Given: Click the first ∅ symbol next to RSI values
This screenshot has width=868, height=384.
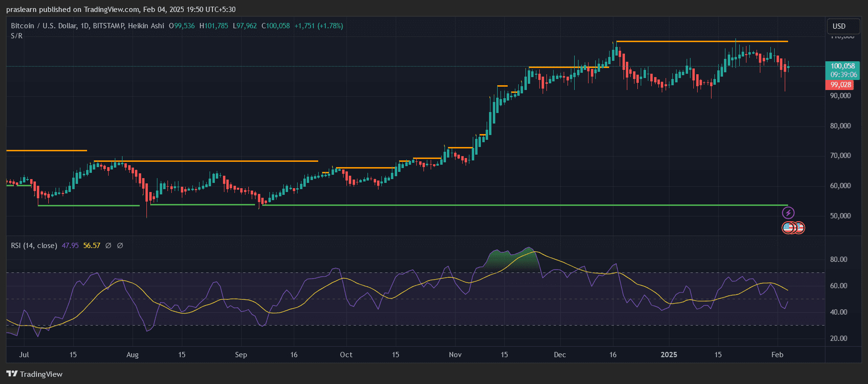Looking at the screenshot, I should pyautogui.click(x=108, y=246).
